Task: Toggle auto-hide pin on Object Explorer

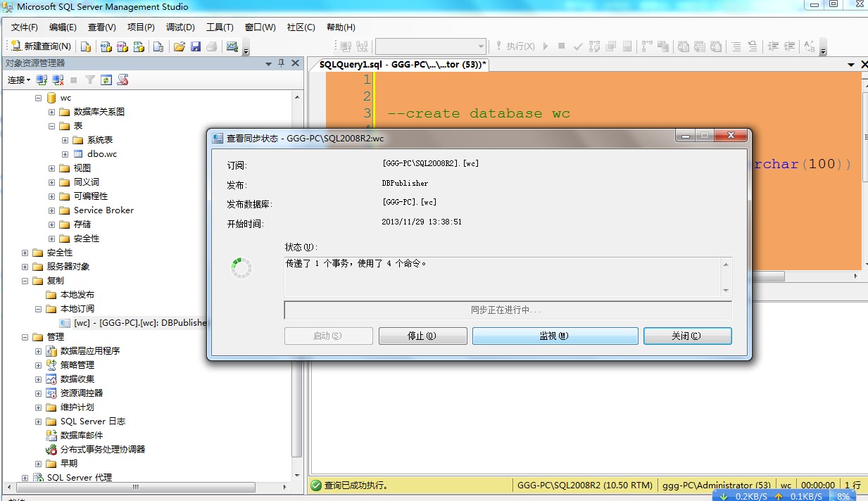Action: point(282,63)
